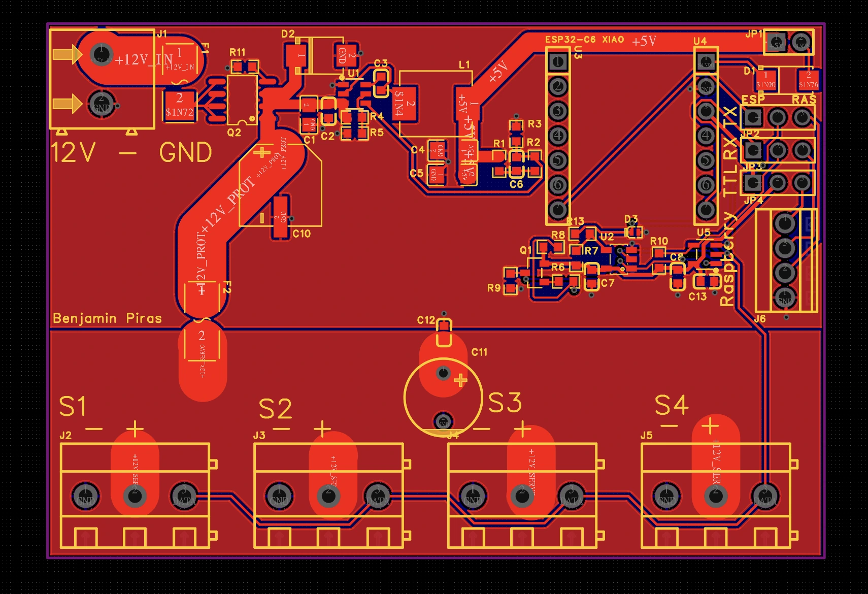Select the J6 connector label

(760, 319)
